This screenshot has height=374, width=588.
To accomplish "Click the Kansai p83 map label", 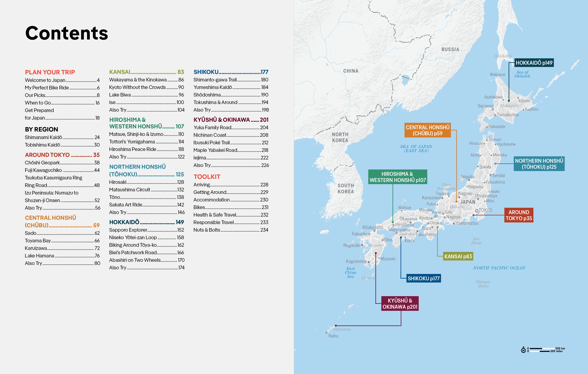I will coord(458,256).
